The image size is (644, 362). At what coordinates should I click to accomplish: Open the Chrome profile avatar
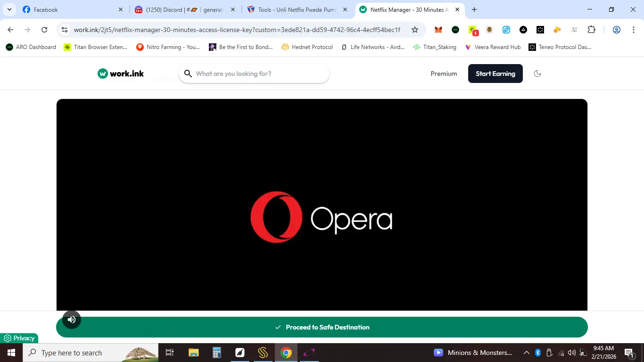pyautogui.click(x=616, y=30)
